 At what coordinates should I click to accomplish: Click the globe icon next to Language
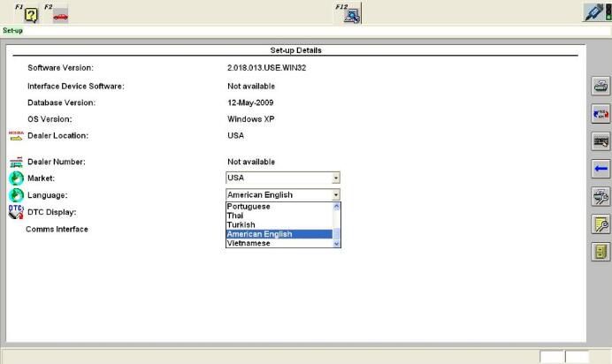point(16,195)
